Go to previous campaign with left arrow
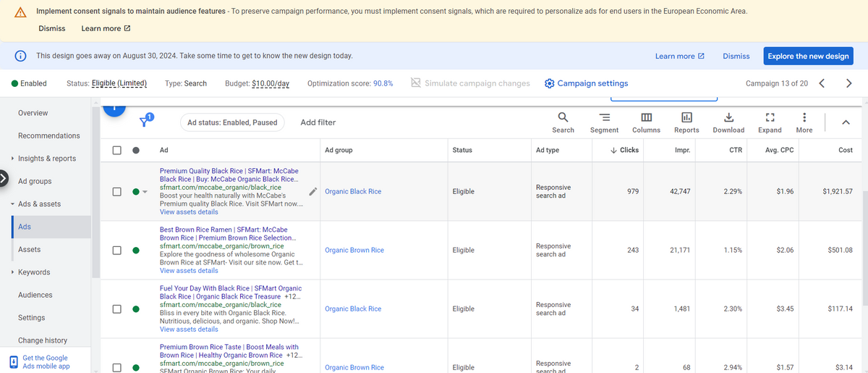 click(821, 83)
